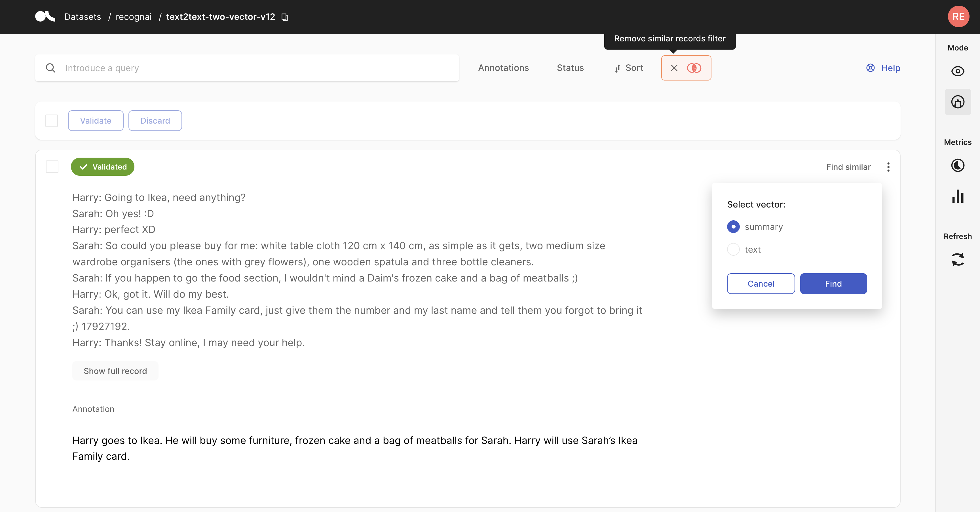
Task: Open record's three-dot options menu
Action: [x=888, y=167]
